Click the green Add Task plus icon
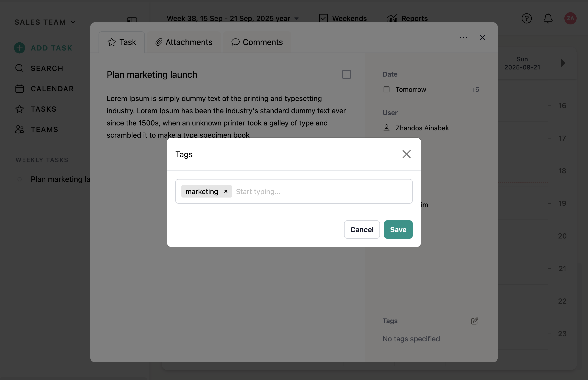This screenshot has height=380, width=588. (x=20, y=48)
